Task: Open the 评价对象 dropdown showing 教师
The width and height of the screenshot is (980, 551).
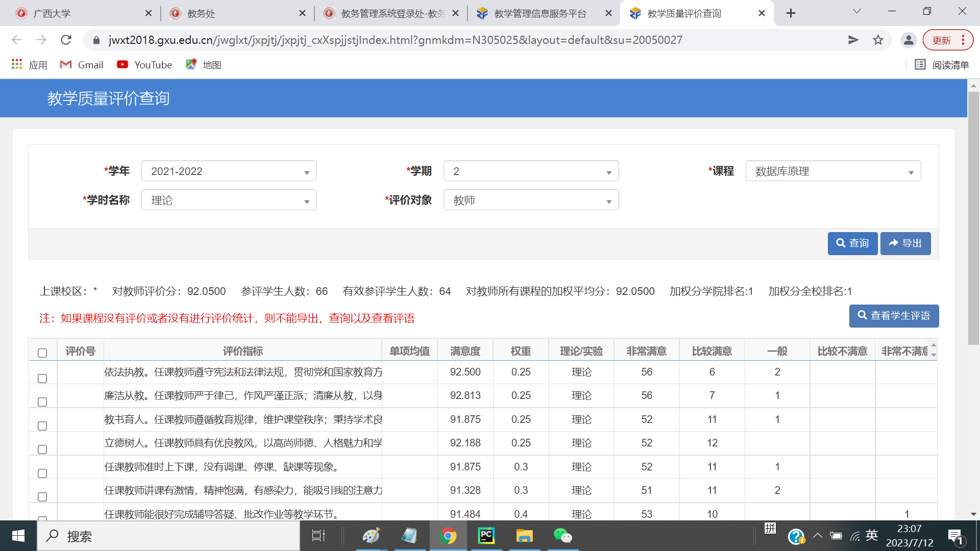Action: (x=531, y=200)
